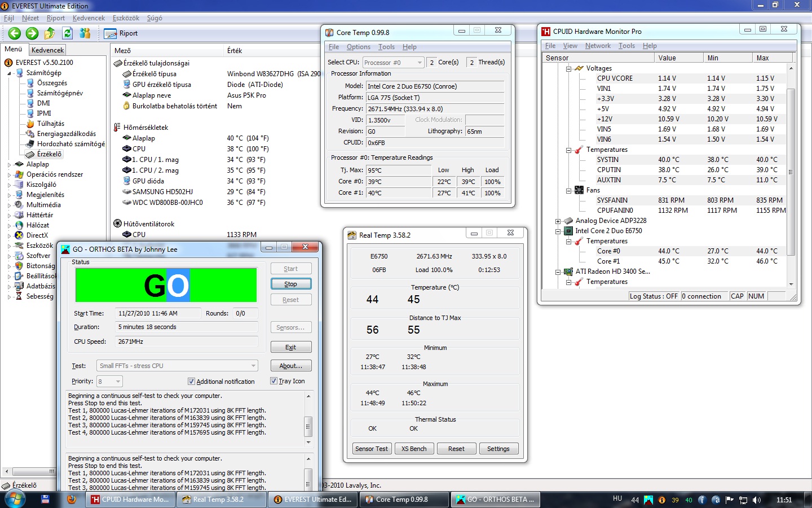This screenshot has width=812, height=508.
Task: Click the Sensor Test button in Real Temp
Action: 372,449
